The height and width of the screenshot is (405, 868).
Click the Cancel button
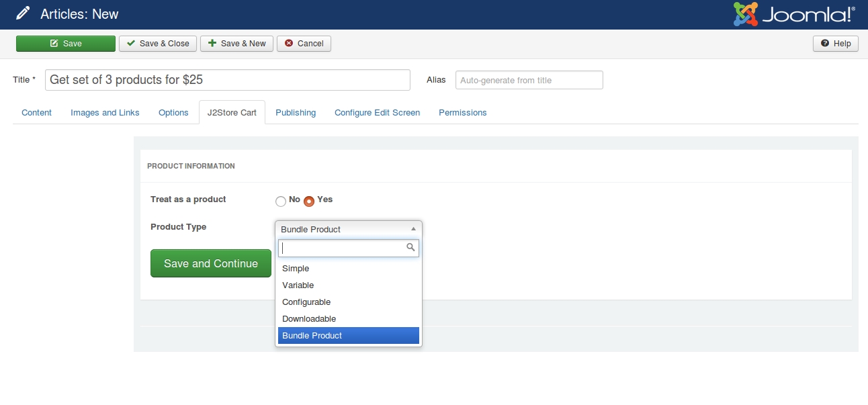click(x=304, y=44)
